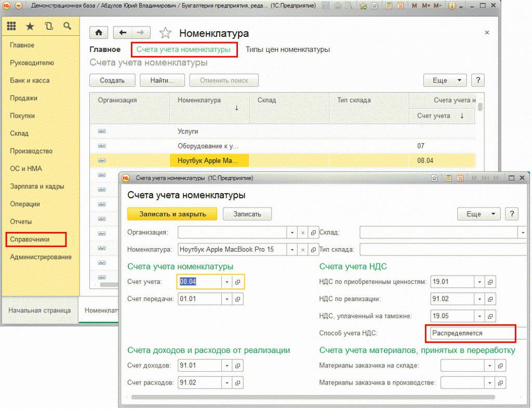Click the search magnifier icon in sidebar
The height and width of the screenshot is (409, 532).
click(x=67, y=26)
